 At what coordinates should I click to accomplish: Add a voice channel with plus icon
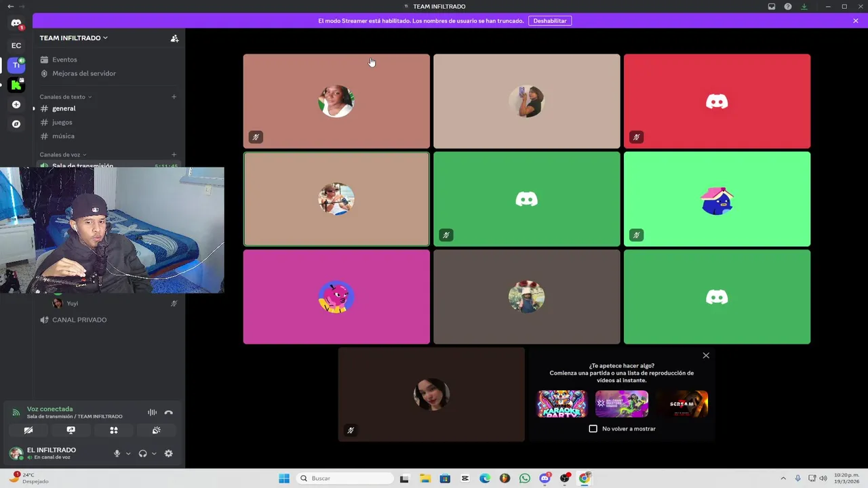pos(174,155)
